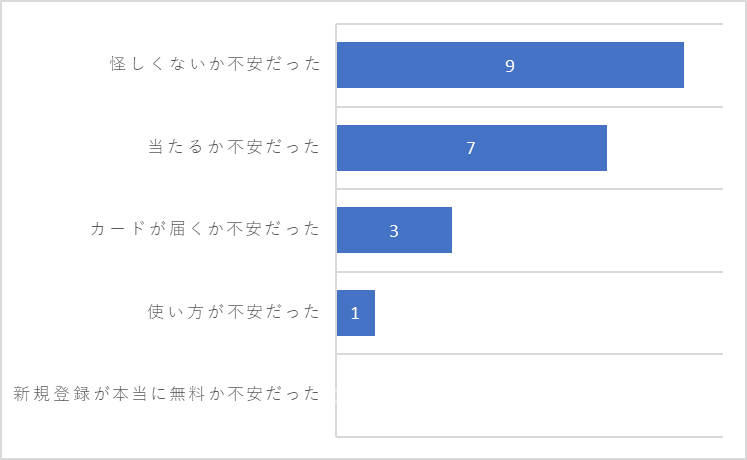Click gridline between third and fourth bars
This screenshot has height=460, width=747.
click(x=530, y=272)
